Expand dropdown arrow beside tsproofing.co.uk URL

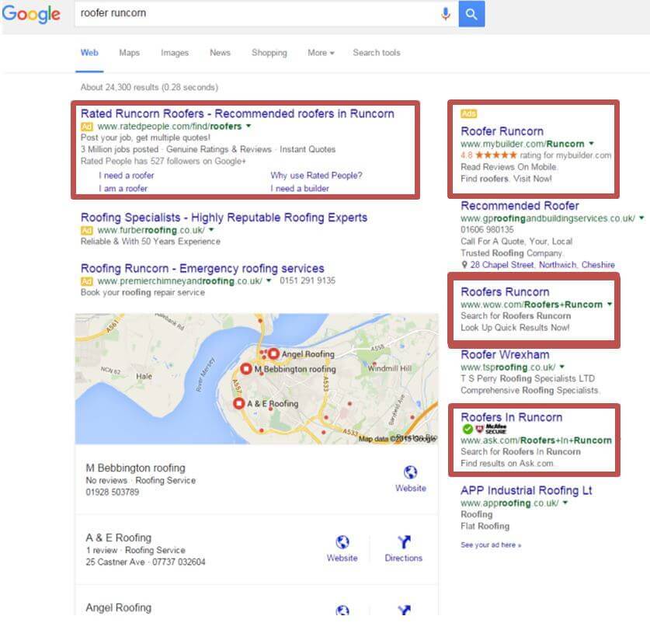pyautogui.click(x=561, y=367)
